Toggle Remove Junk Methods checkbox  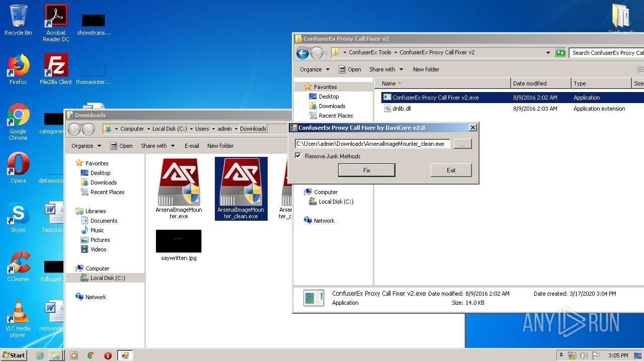[298, 156]
